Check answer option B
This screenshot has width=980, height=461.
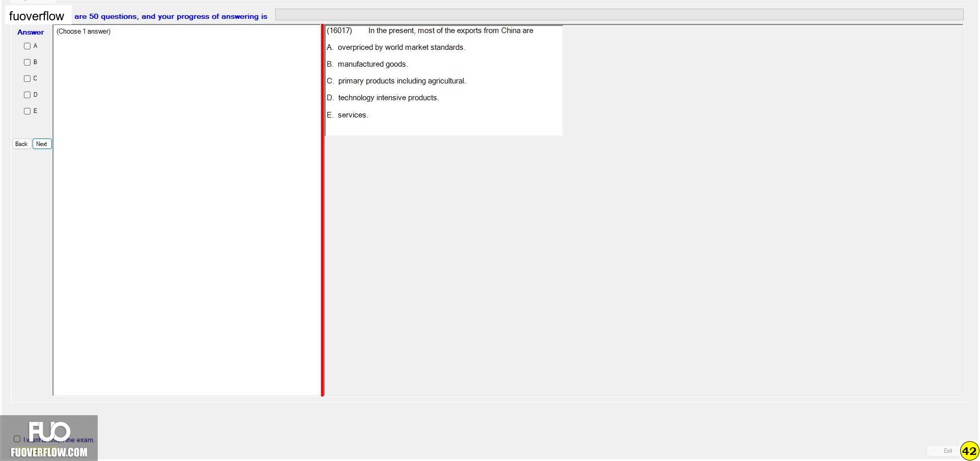click(x=27, y=63)
